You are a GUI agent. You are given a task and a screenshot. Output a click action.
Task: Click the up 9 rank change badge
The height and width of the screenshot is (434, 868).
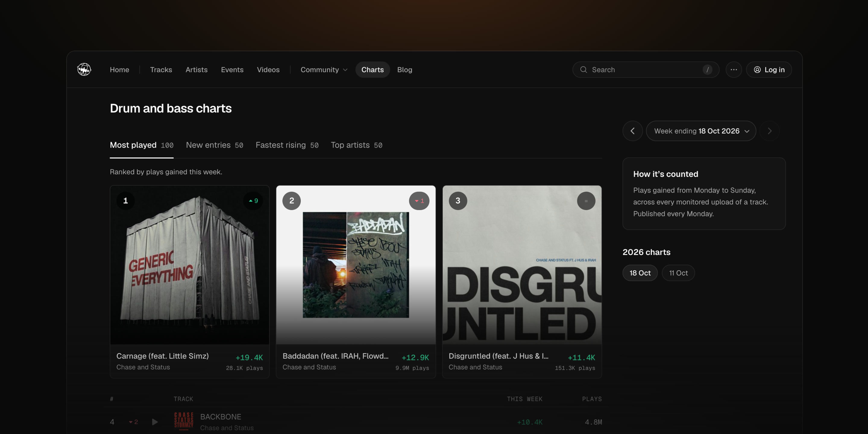point(253,201)
